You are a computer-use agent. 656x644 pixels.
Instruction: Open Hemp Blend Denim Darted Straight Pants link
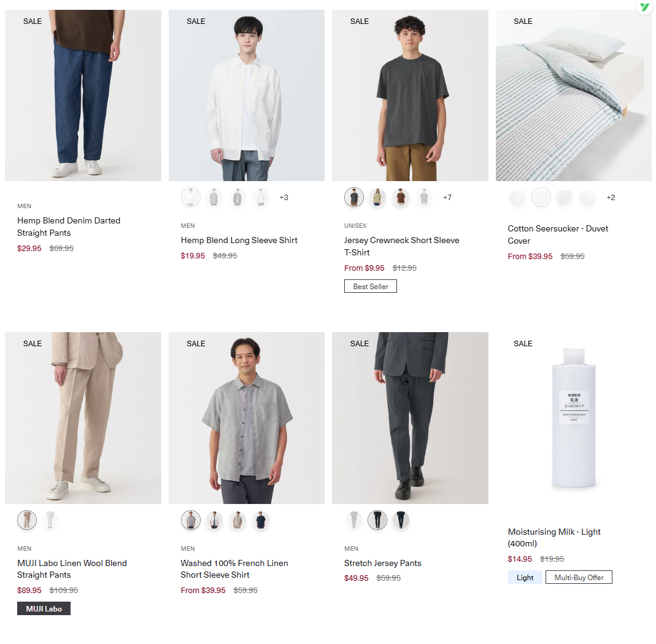(69, 227)
